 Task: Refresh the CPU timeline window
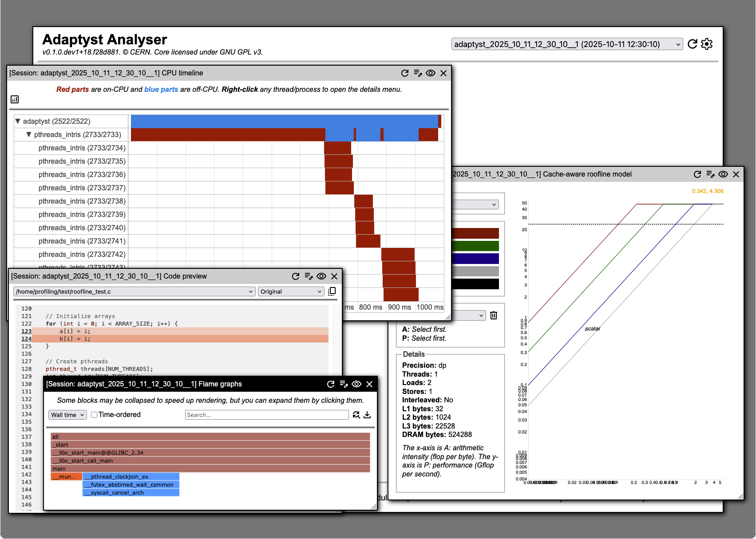[404, 73]
